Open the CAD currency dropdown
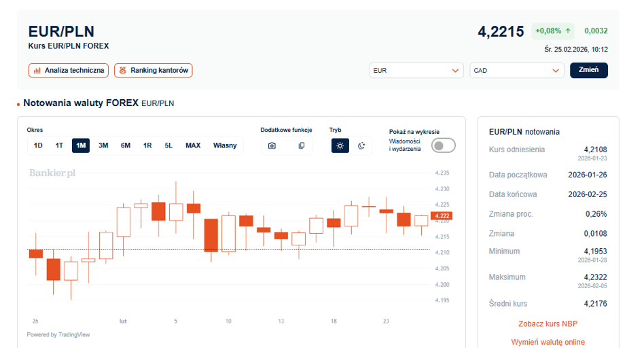Screen dimensions: 644x348 tap(517, 70)
